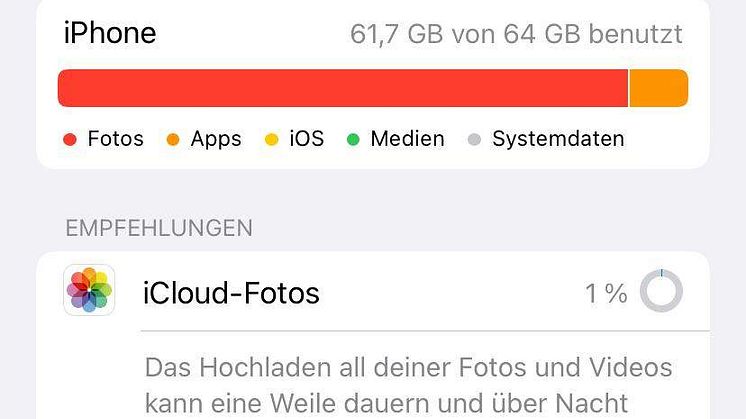Image resolution: width=746 pixels, height=419 pixels.
Task: Tap the orange Apps legend dot
Action: (173, 140)
